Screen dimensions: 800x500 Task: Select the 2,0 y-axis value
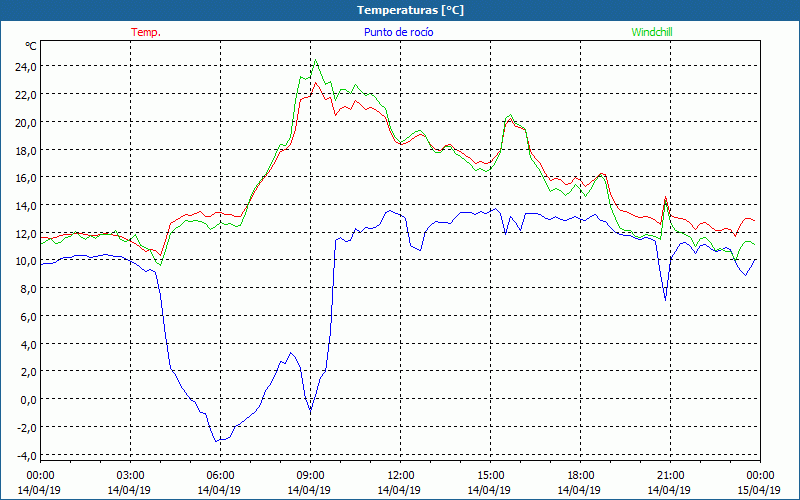[x=28, y=372]
